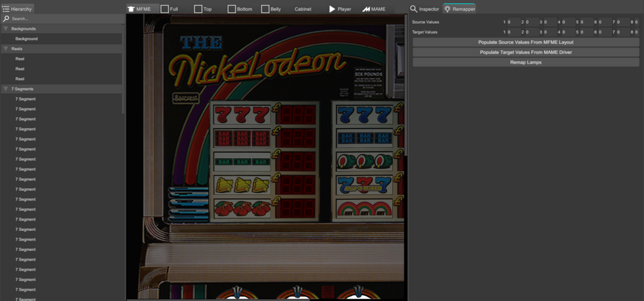The image size is (644, 301).
Task: Click Source Values field 4
Action: click(569, 22)
